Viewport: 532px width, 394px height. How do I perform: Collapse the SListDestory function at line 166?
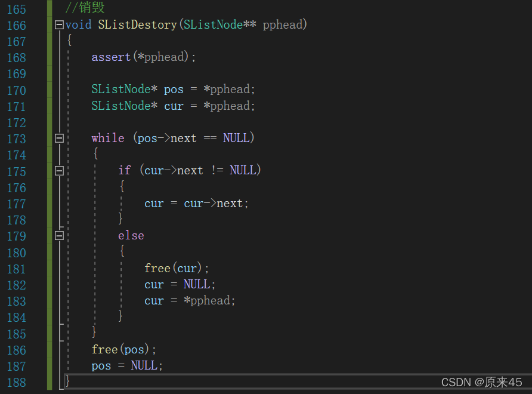59,25
